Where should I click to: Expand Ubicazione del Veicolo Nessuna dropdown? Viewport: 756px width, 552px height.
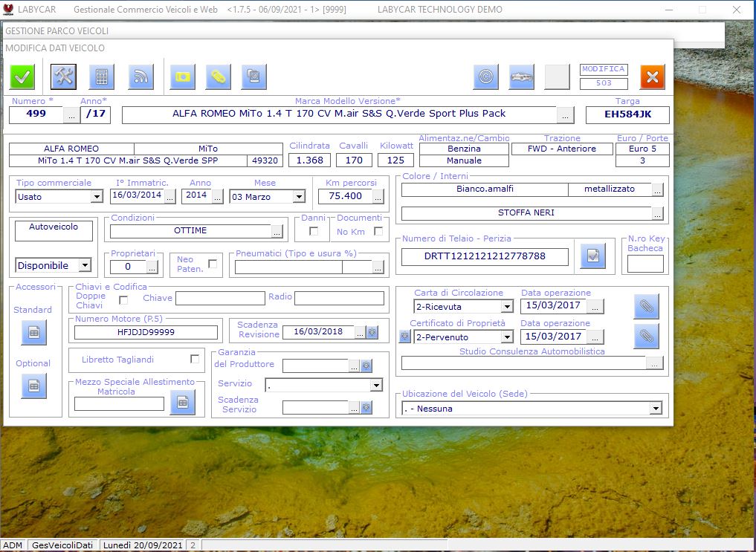point(655,409)
